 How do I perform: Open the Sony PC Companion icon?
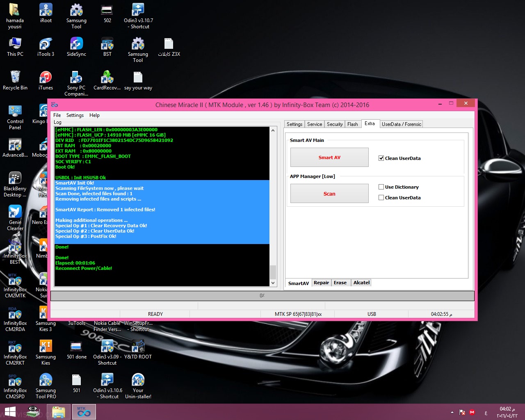pos(76,83)
